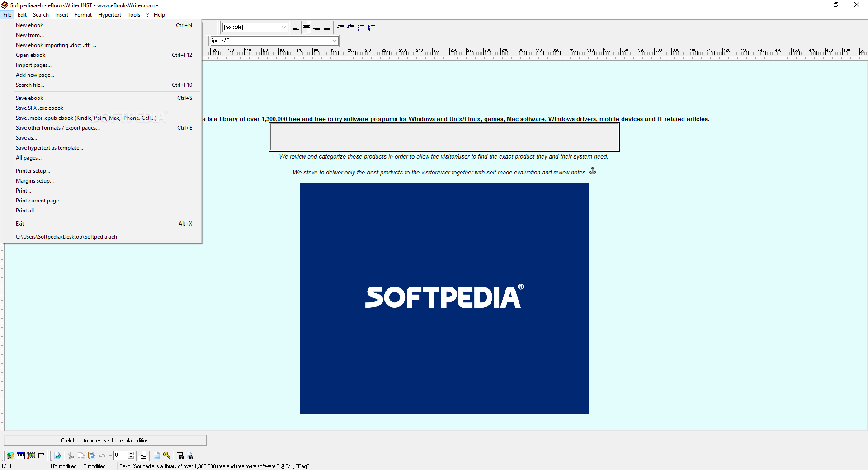This screenshot has height=470, width=868.
Task: Align text to the left
Action: pyautogui.click(x=296, y=28)
